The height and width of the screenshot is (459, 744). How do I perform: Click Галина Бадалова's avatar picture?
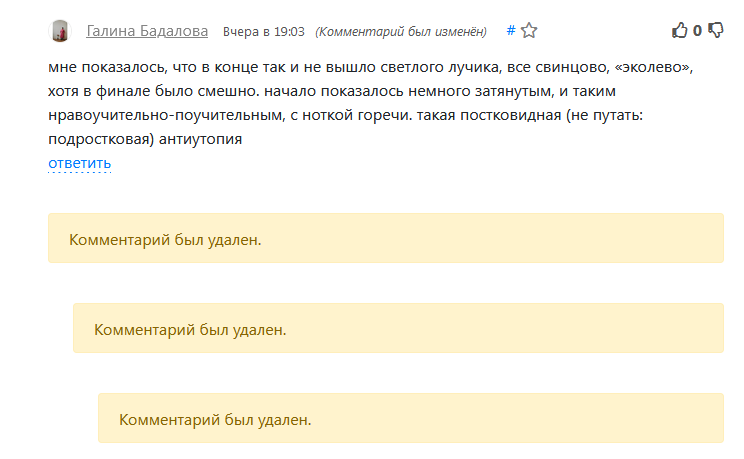click(60, 31)
